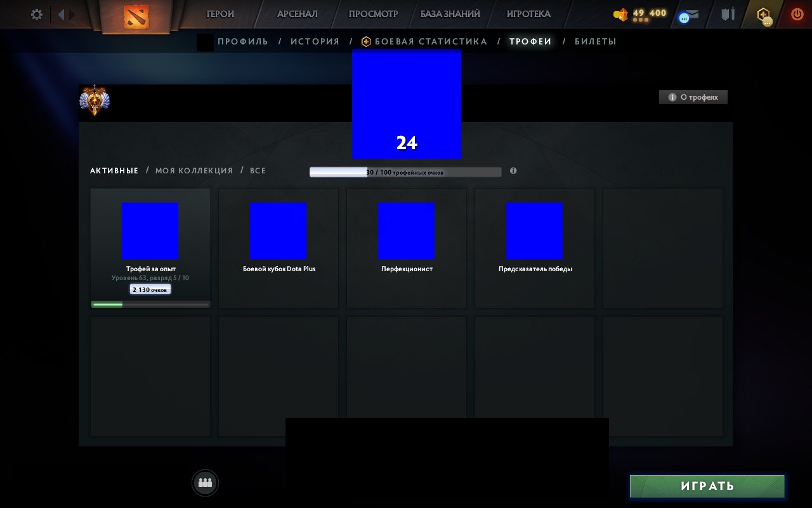Viewport: 812px width, 508px height.
Task: Show ВСЕ trophies filter
Action: [258, 171]
